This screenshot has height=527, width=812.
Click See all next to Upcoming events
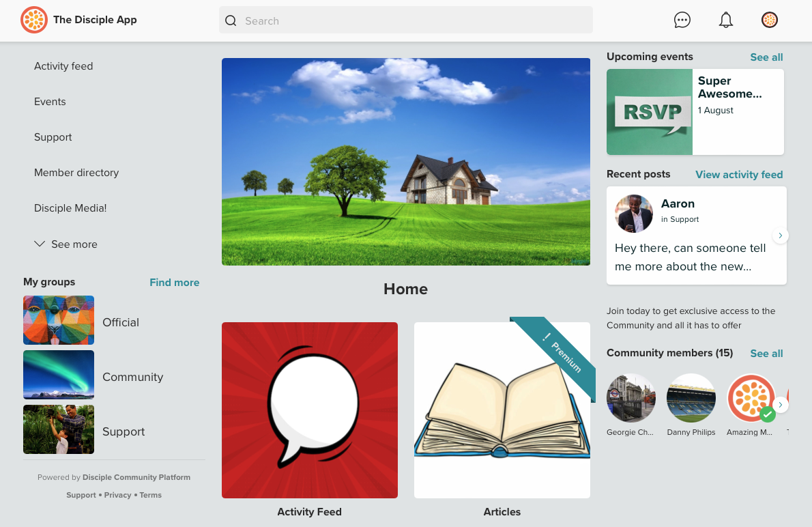click(x=766, y=57)
